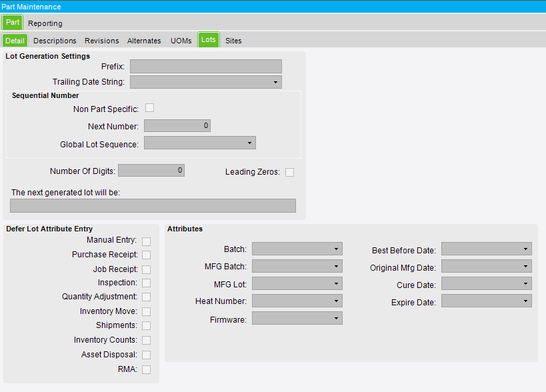Image resolution: width=546 pixels, height=392 pixels.
Task: Toggle the Inventory Counts checkbox
Action: pos(147,340)
